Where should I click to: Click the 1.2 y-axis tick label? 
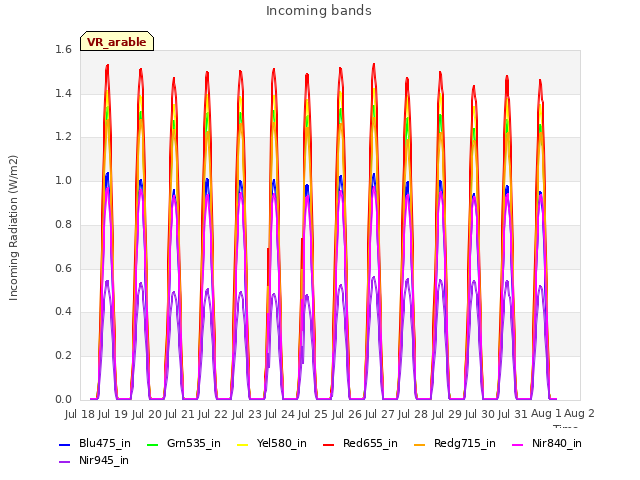pos(63,137)
